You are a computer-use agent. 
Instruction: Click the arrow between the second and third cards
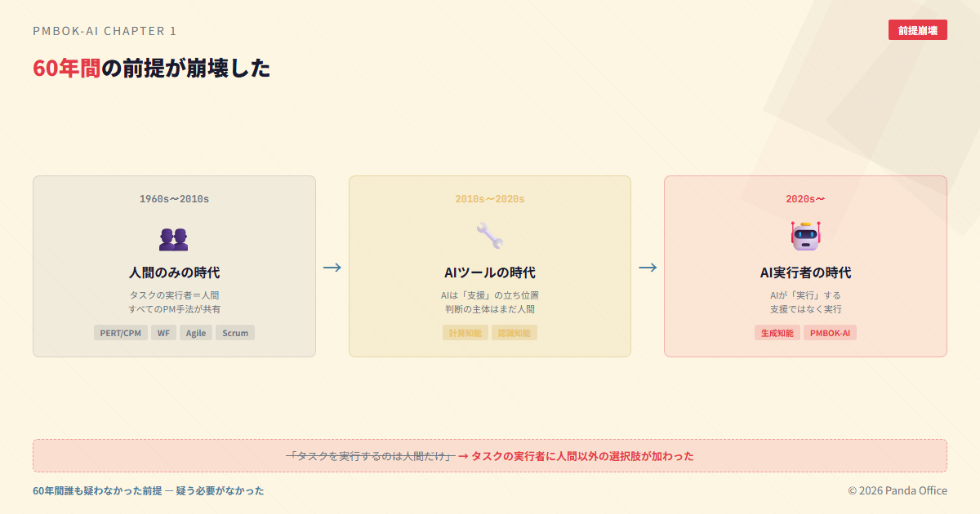click(648, 268)
